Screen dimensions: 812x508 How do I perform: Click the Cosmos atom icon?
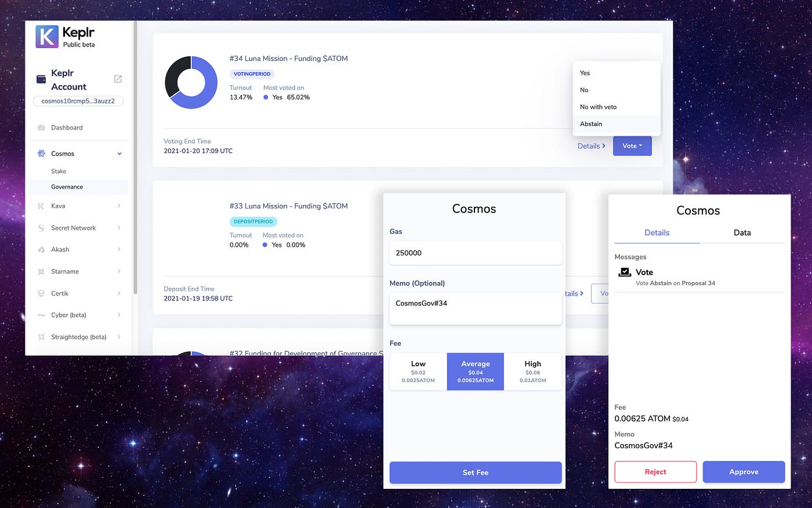coord(41,154)
